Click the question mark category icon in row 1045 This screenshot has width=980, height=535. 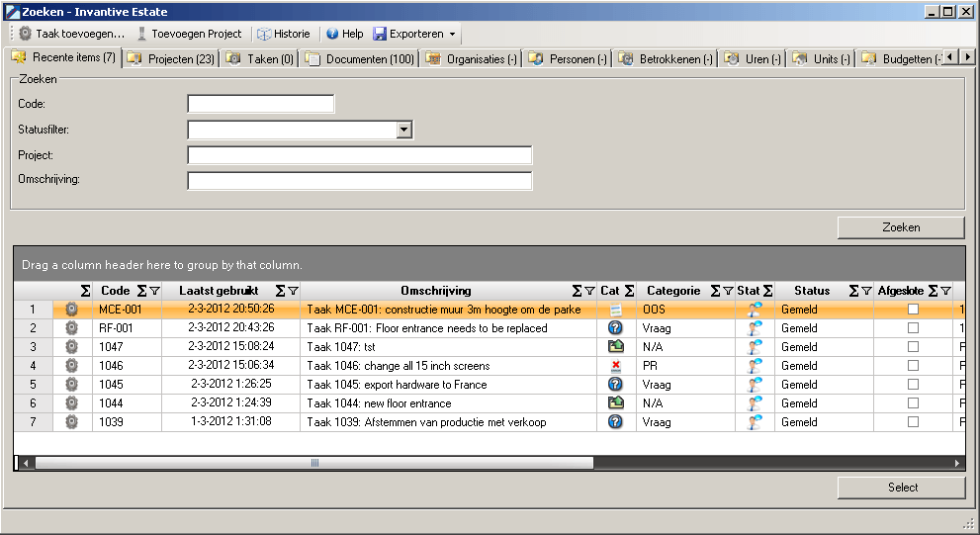tap(616, 384)
